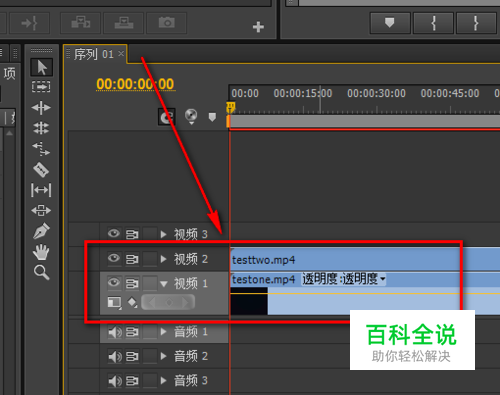The height and width of the screenshot is (395, 500).
Task: Click the Lift button in monitor
Action: coord(81,23)
